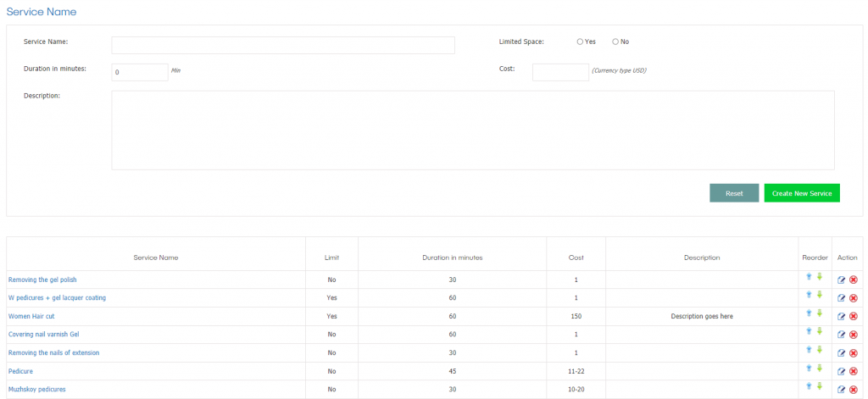The image size is (868, 399).
Task: Open the Women Hair cut link
Action: (31, 317)
